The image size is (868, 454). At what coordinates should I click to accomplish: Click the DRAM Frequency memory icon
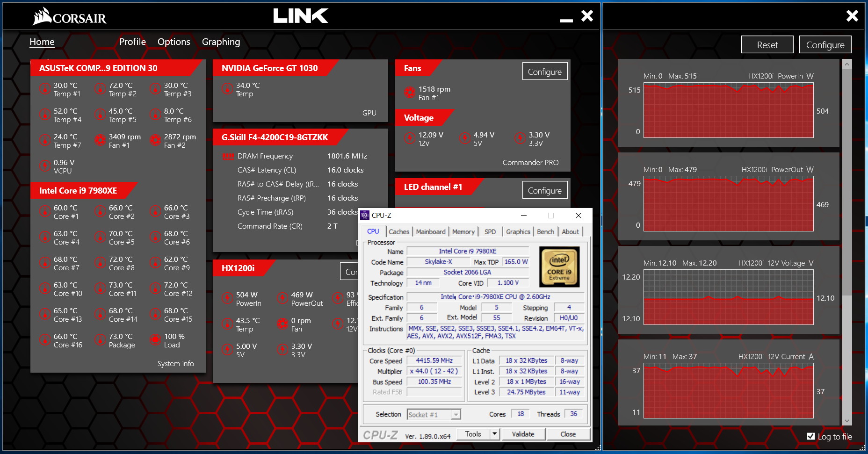point(228,156)
